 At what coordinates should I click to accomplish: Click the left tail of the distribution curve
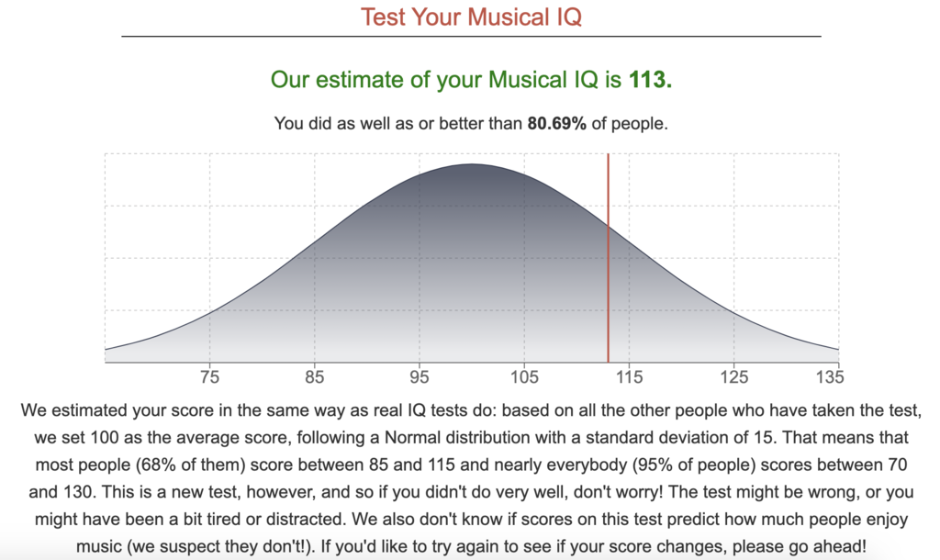tap(138, 342)
